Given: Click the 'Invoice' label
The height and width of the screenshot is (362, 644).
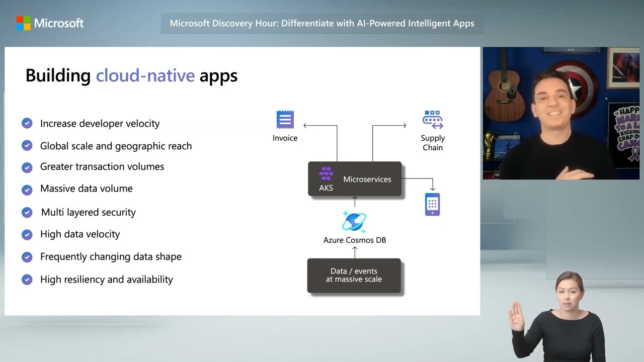Looking at the screenshot, I should [x=285, y=138].
